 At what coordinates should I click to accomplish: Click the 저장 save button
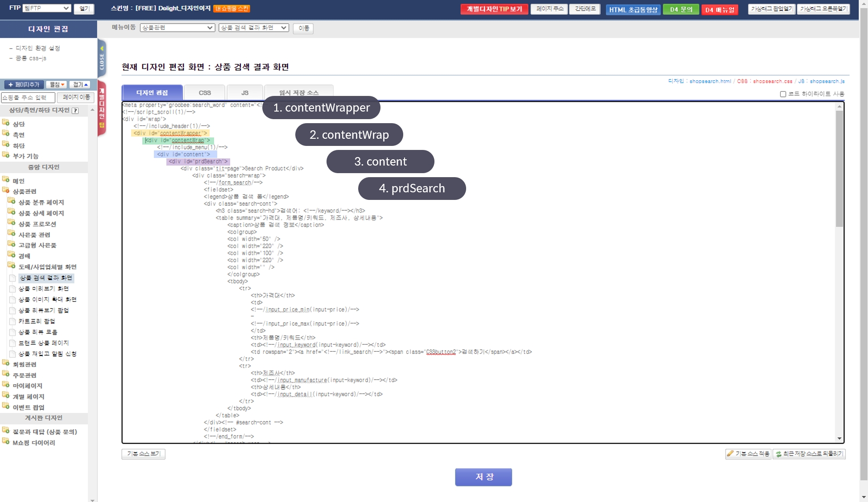[x=483, y=477]
